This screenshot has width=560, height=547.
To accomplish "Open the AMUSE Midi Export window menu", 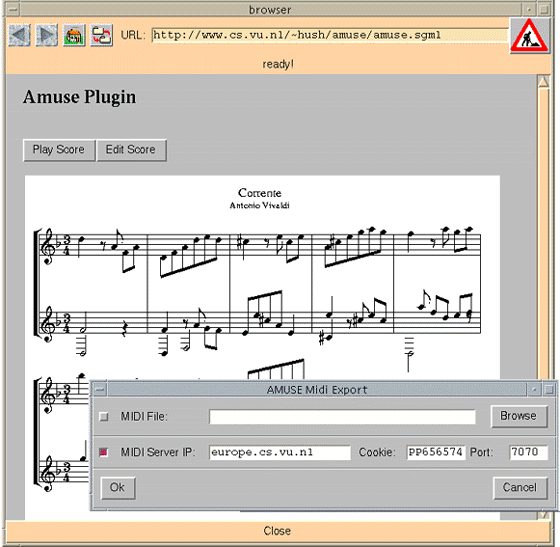I will [100, 389].
